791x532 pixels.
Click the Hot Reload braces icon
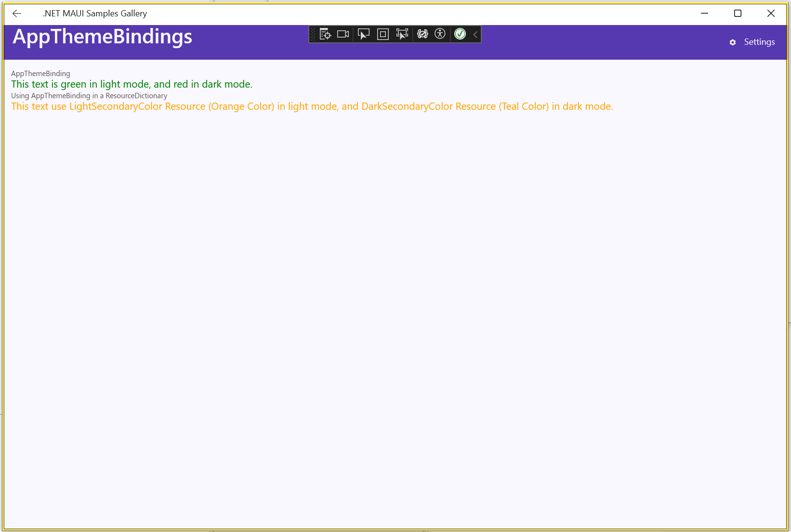point(422,34)
